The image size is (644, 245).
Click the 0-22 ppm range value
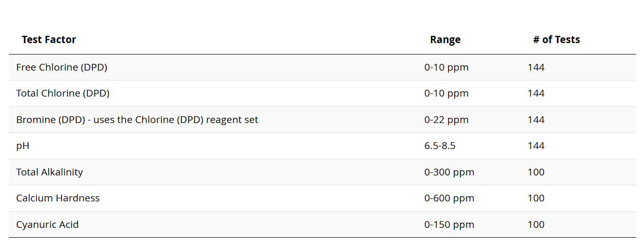[446, 120]
